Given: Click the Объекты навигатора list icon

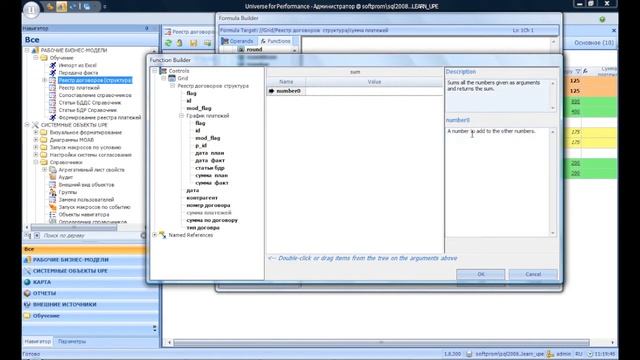Looking at the screenshot, I should (x=53, y=214).
